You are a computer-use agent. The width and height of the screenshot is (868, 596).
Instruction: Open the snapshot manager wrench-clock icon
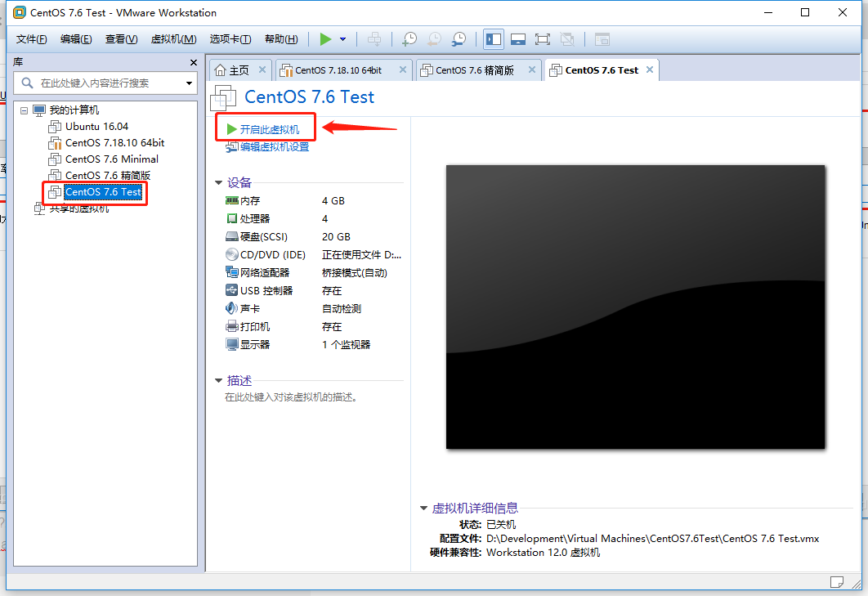[x=459, y=39]
